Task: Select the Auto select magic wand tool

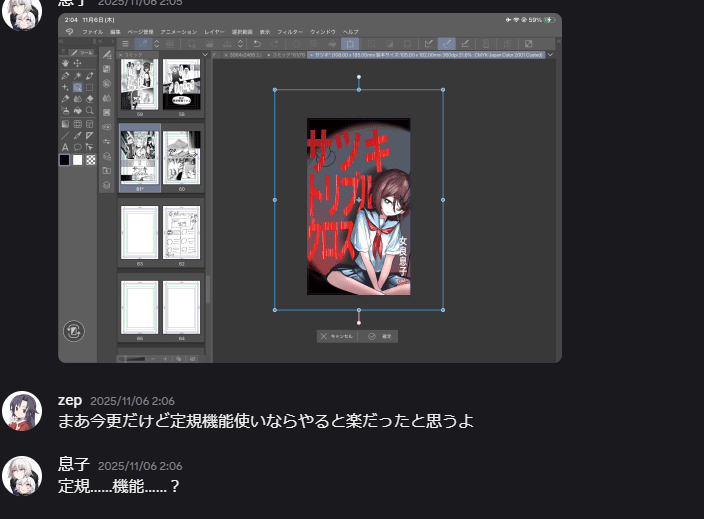Action: (x=77, y=75)
